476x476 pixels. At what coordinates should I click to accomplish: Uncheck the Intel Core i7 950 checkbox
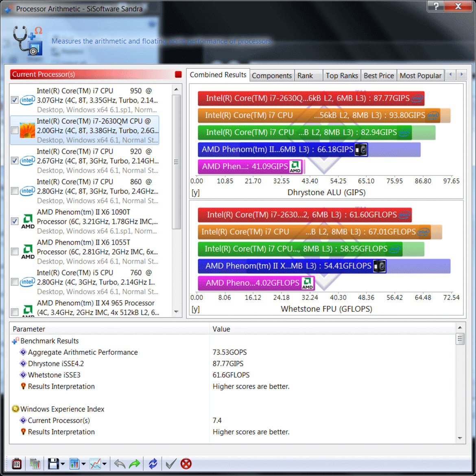click(15, 100)
